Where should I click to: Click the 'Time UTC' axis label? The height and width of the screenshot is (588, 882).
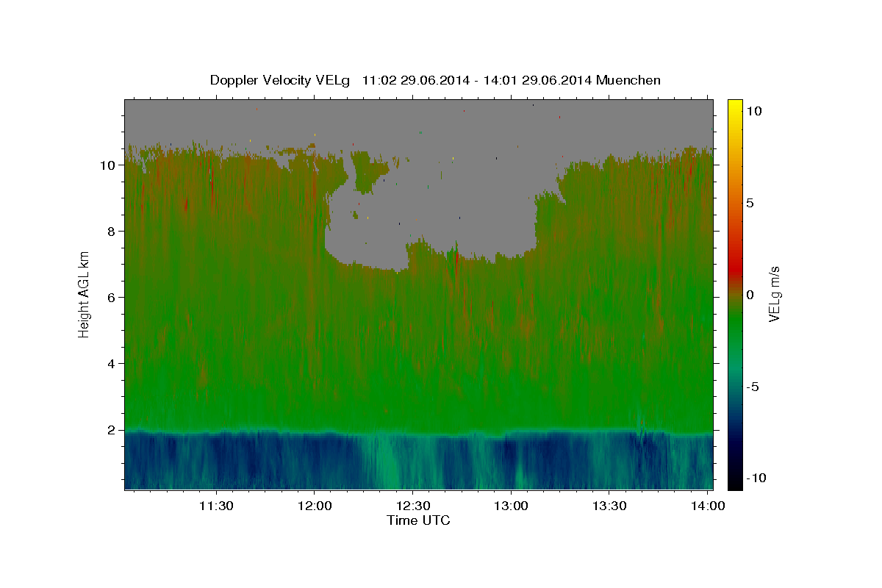coord(418,520)
